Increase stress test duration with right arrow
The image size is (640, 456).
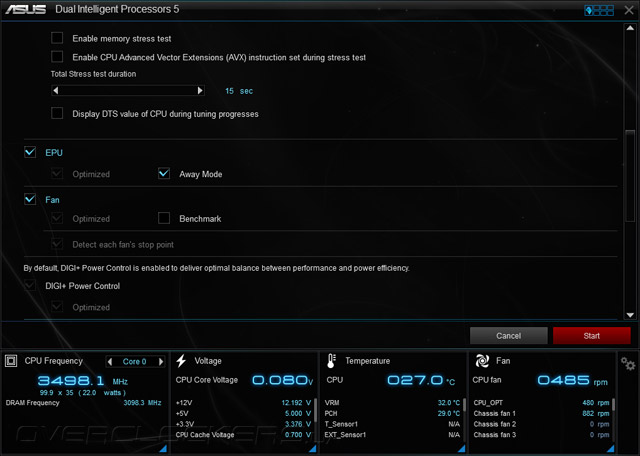200,91
